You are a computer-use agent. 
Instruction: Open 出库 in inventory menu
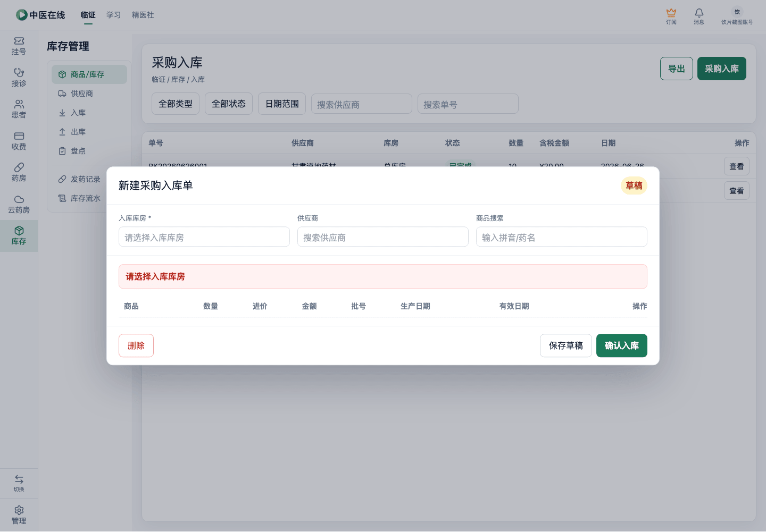[89, 132]
